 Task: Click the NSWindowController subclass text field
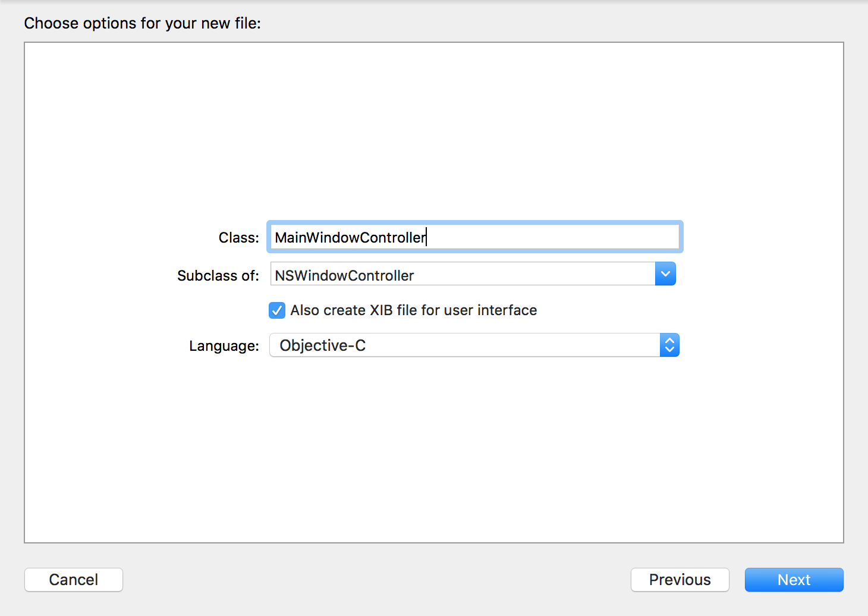pos(463,274)
